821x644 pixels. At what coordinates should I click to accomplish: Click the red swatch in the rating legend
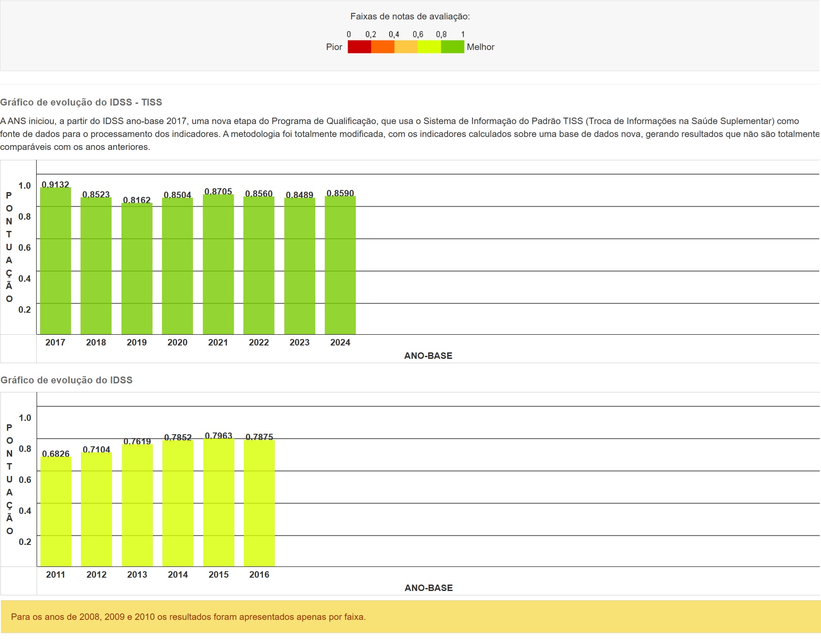click(359, 47)
